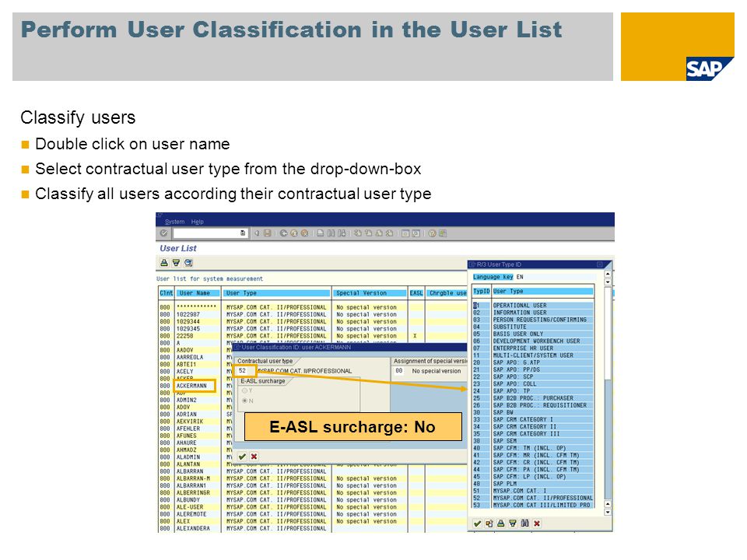Click the User Name column header

197,293
